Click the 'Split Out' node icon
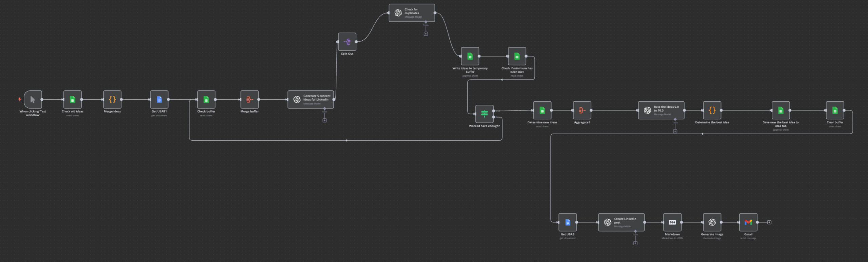The width and height of the screenshot is (868, 262). (x=347, y=42)
